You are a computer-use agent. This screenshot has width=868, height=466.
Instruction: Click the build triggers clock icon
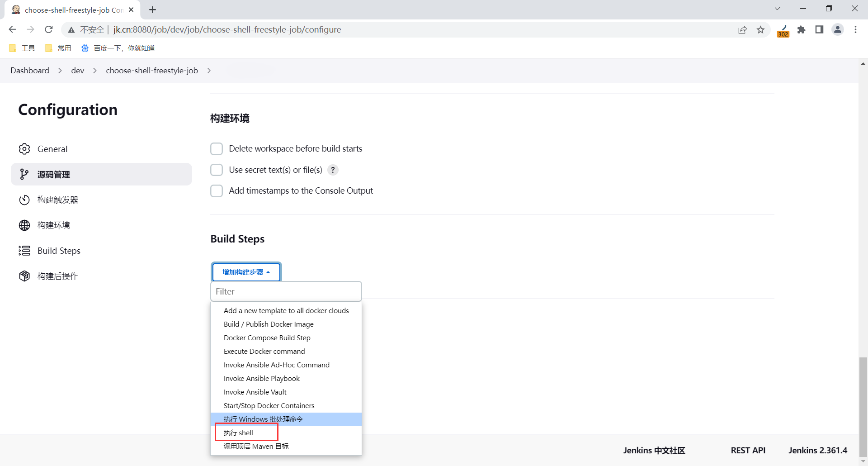pos(24,200)
